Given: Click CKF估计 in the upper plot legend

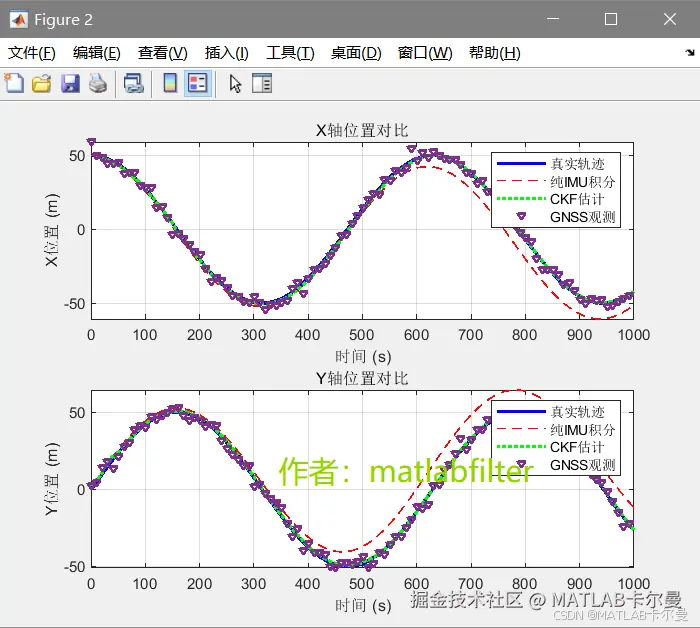Looking at the screenshot, I should pos(577,199).
